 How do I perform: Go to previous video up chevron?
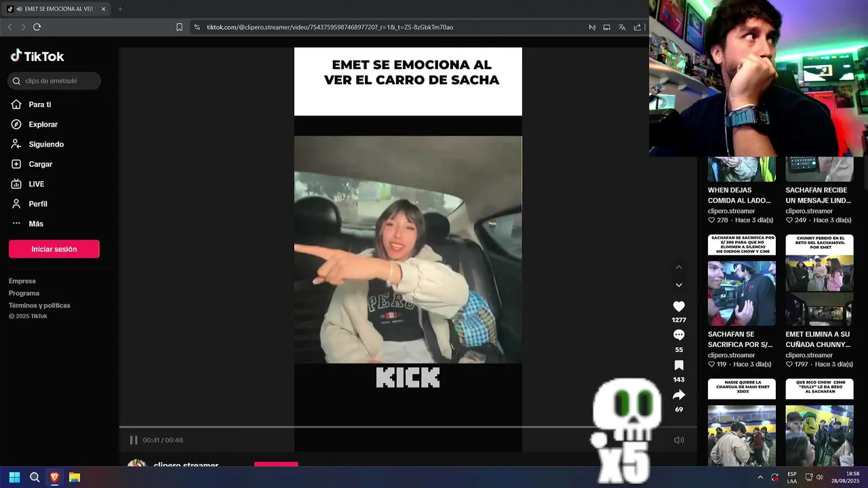[679, 267]
